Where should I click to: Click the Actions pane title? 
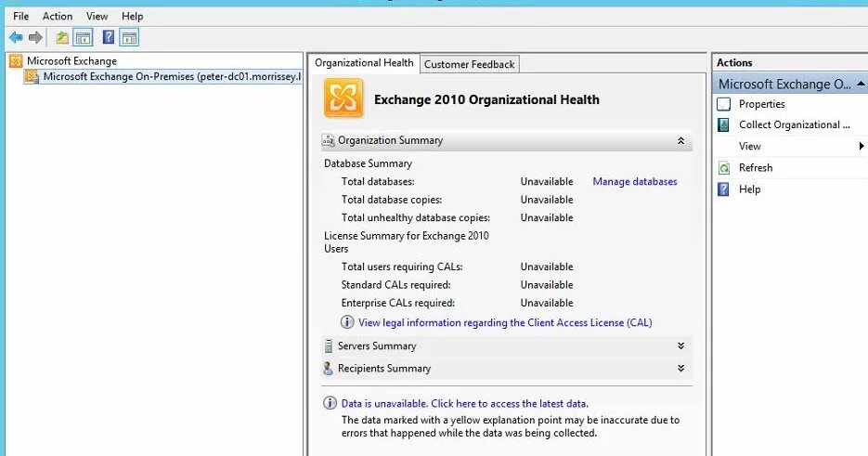pyautogui.click(x=734, y=62)
